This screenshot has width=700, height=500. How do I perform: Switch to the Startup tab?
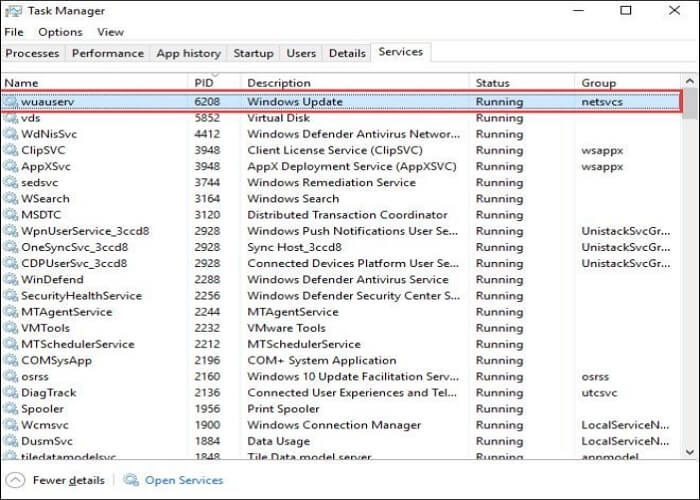pos(253,53)
